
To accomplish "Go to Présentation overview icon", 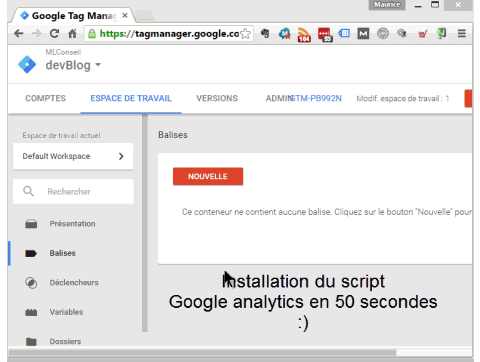I will [31, 224].
